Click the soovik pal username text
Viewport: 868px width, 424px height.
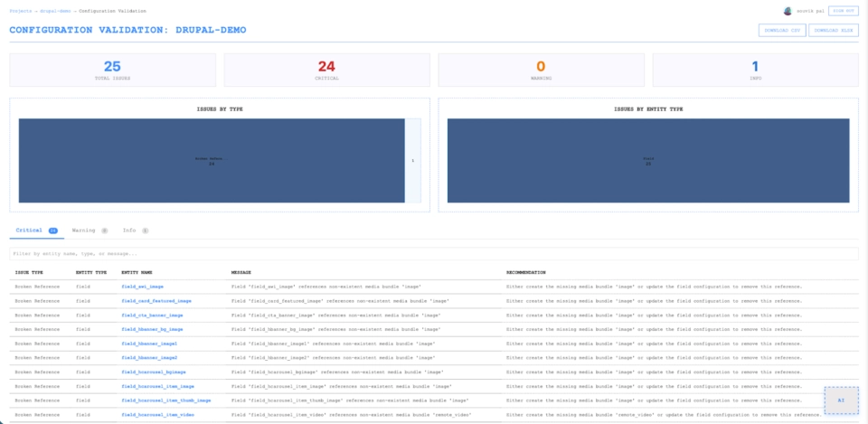[x=810, y=11]
